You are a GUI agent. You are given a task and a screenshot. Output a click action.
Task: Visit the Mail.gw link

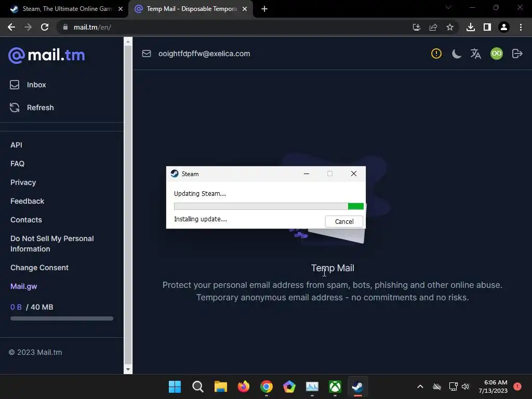click(x=24, y=286)
